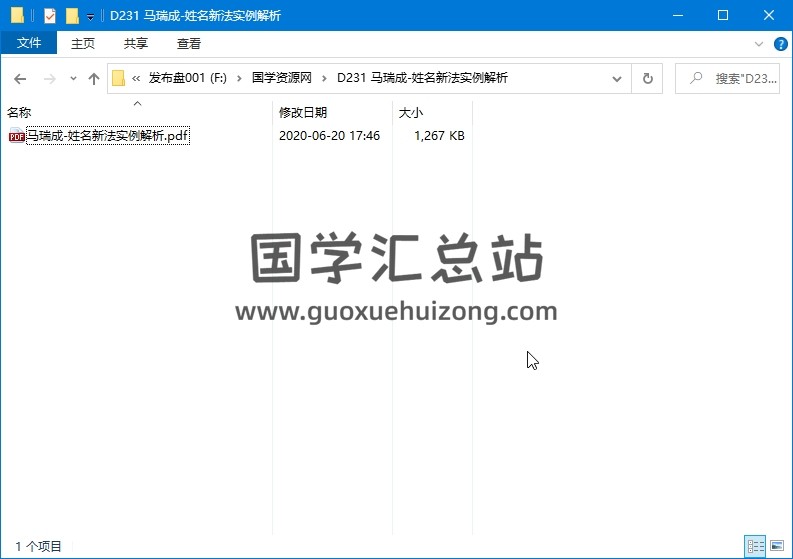Close the Explorer window

point(769,15)
